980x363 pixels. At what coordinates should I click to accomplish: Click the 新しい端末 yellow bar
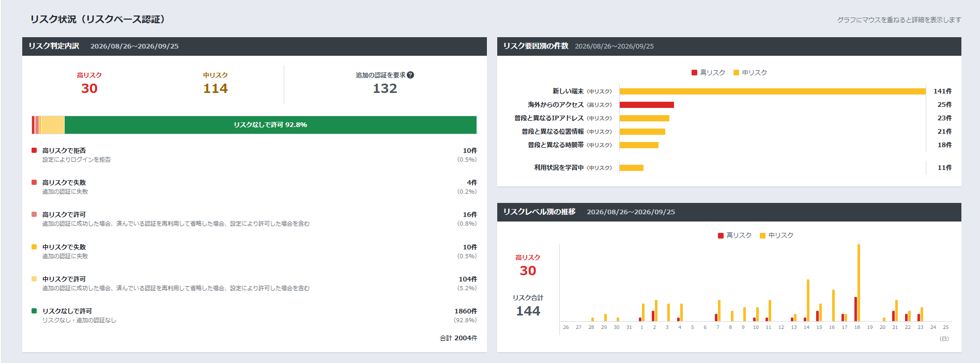pyautogui.click(x=773, y=91)
